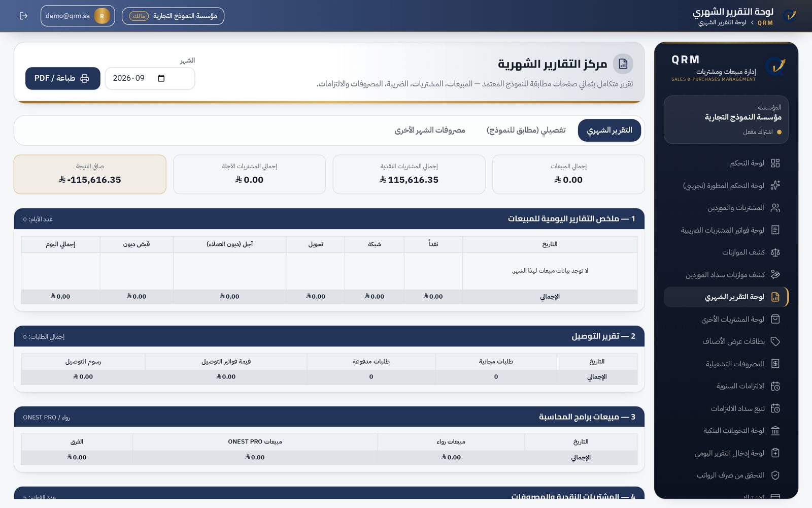Click the تقرير التوصيل section header
The width and height of the screenshot is (812, 508).
coord(329,336)
